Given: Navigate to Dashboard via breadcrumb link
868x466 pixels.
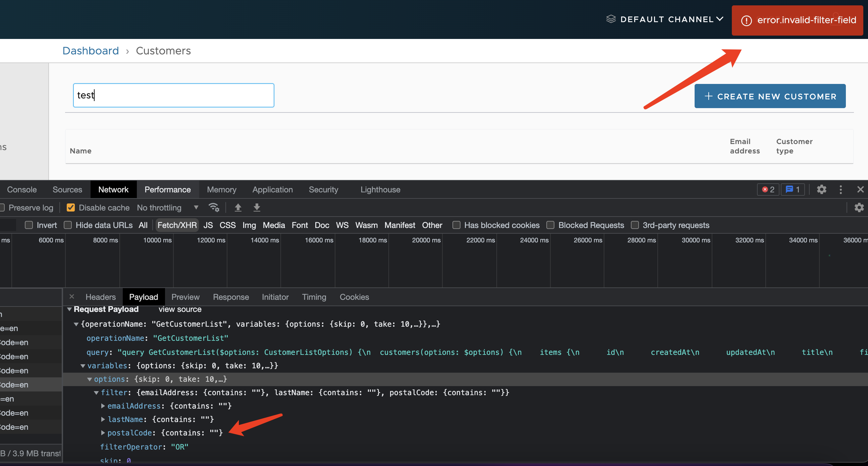Looking at the screenshot, I should tap(90, 51).
